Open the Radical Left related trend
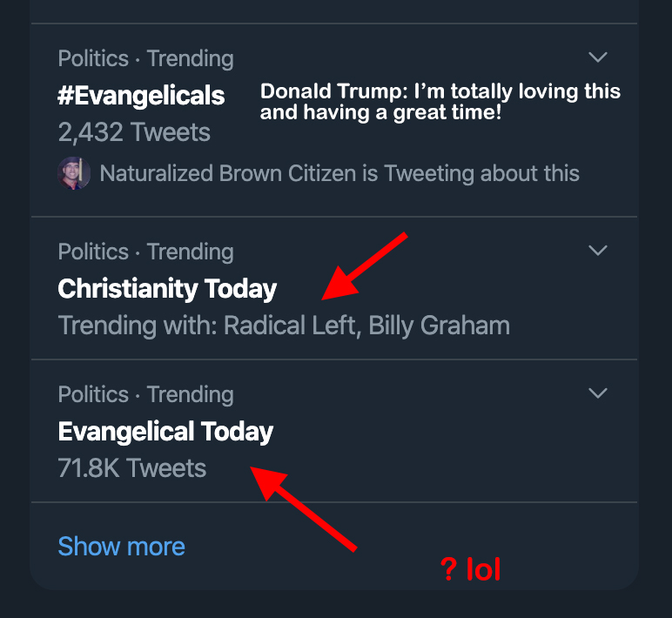 [x=290, y=326]
